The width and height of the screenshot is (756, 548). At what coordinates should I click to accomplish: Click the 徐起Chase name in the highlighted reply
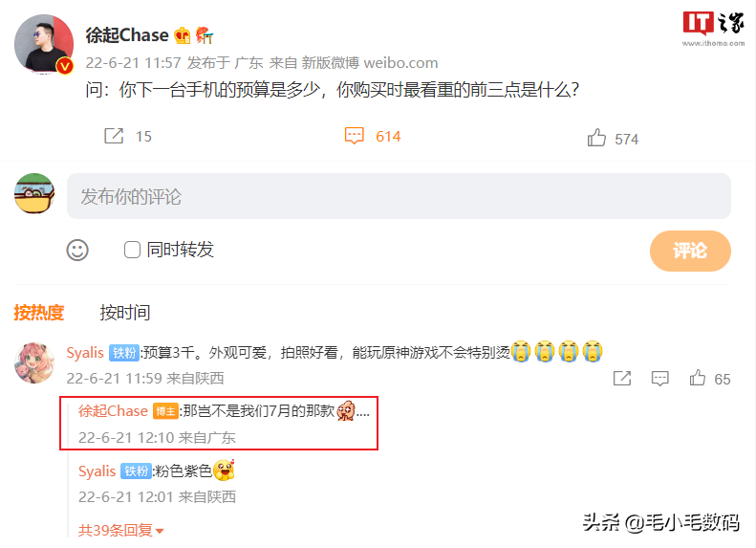pyautogui.click(x=114, y=411)
